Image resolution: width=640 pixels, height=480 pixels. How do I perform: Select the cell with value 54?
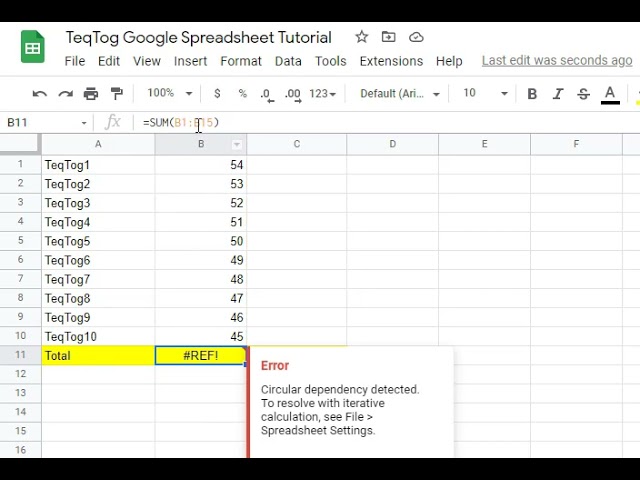(201, 165)
